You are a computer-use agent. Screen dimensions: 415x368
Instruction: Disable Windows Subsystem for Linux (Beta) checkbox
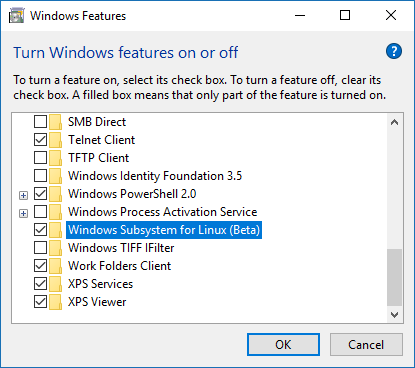(40, 230)
